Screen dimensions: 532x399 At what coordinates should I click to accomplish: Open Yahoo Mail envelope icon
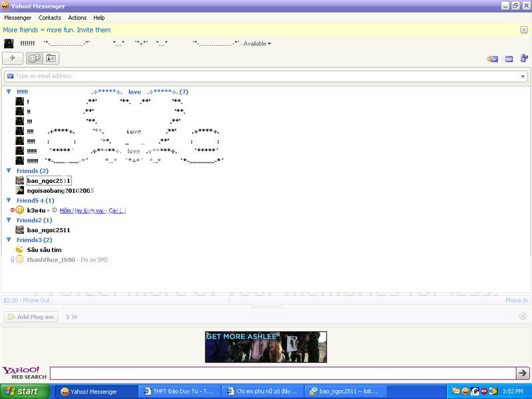coord(492,59)
